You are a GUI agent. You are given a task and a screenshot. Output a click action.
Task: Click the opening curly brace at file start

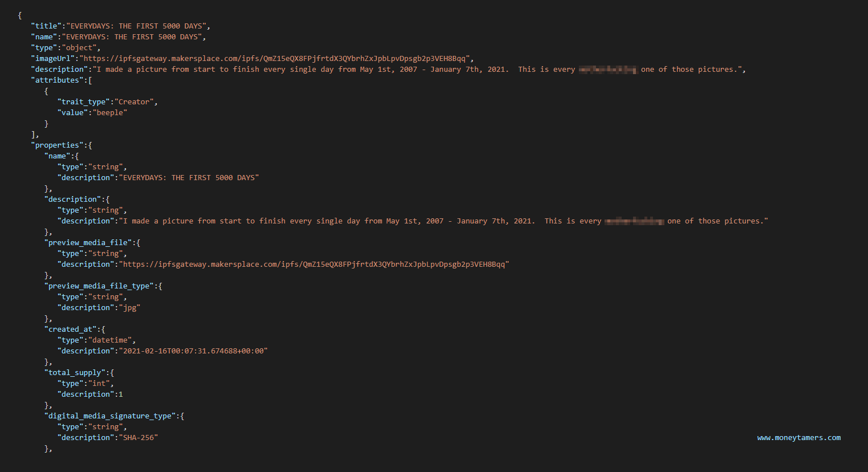[20, 15]
